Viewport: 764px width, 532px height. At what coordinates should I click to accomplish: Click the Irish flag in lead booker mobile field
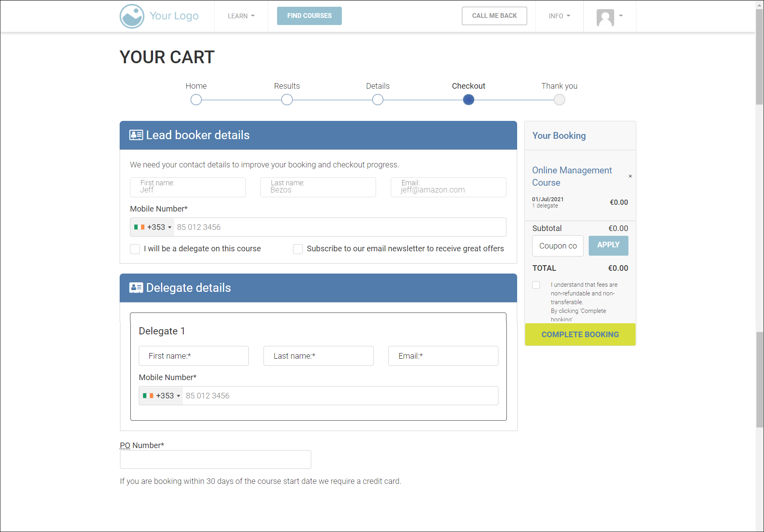click(139, 227)
